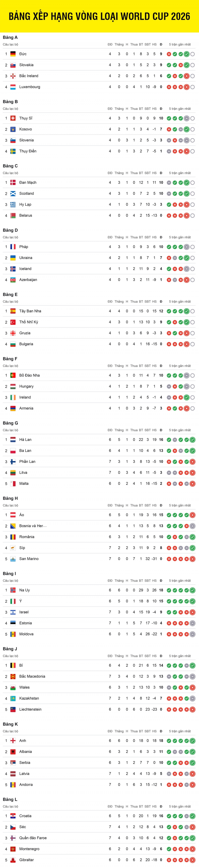
Task: Click the German flag beside Đức
Action: (x=13, y=54)
